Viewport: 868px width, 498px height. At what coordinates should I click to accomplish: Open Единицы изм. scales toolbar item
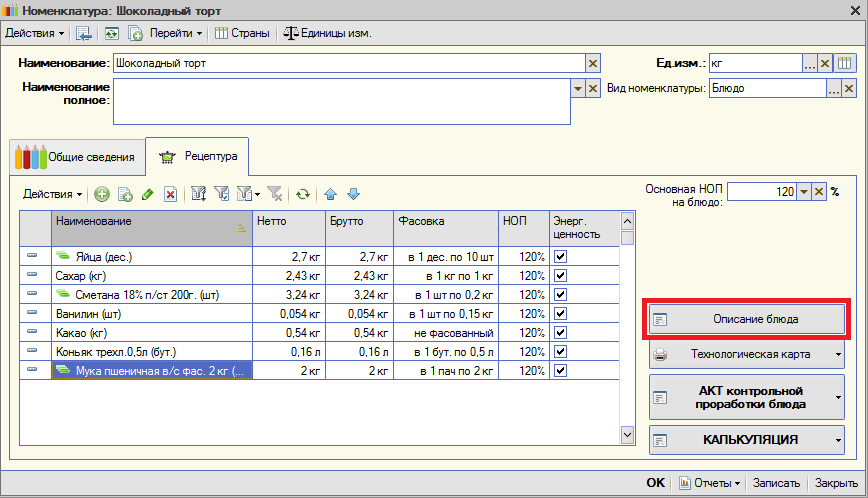[328, 33]
